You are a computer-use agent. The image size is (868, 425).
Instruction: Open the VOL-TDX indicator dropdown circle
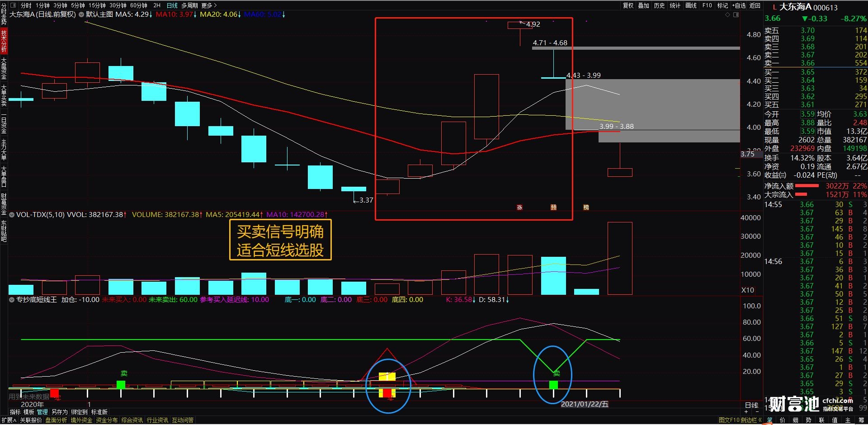pos(12,215)
